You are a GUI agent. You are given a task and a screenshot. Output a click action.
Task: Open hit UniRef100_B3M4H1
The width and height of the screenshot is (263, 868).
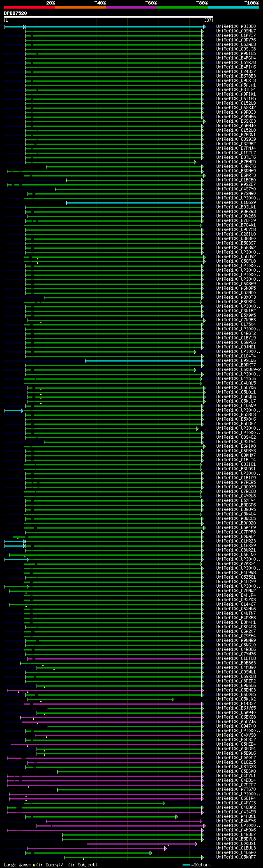(x=236, y=623)
